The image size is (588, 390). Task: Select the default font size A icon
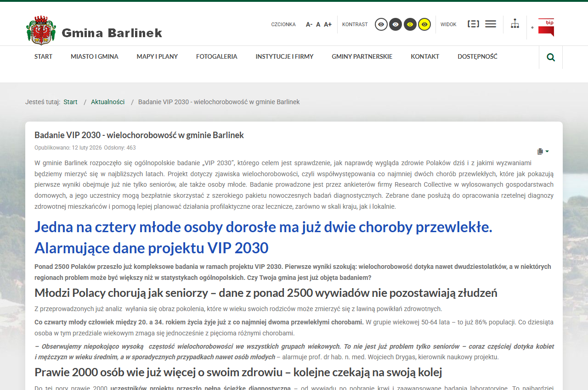point(318,24)
